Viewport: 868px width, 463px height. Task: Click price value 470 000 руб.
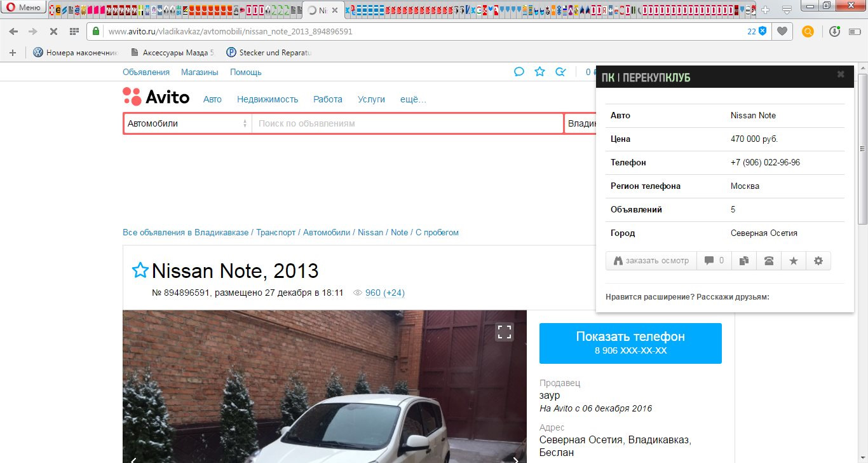click(754, 139)
